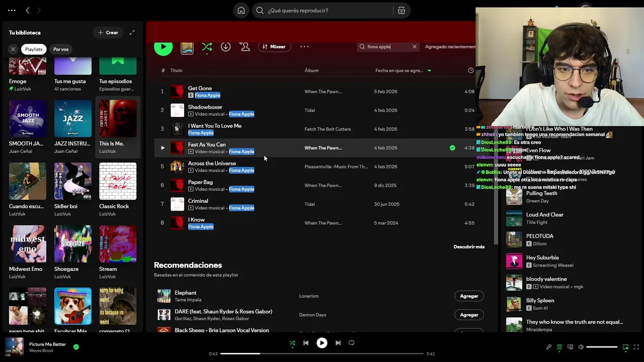Image resolution: width=644 pixels, height=362 pixels.
Task: Expand the library panel to full view
Action: tap(132, 33)
